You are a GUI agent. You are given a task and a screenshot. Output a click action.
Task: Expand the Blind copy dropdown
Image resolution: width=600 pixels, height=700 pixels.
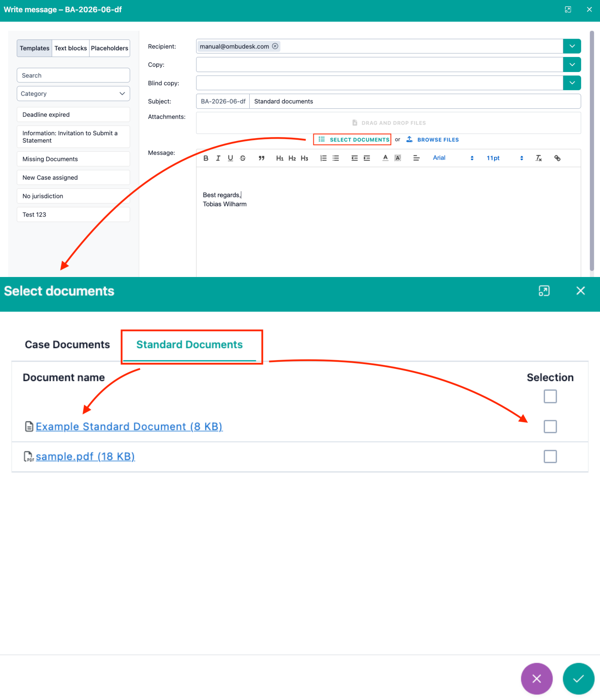click(572, 83)
